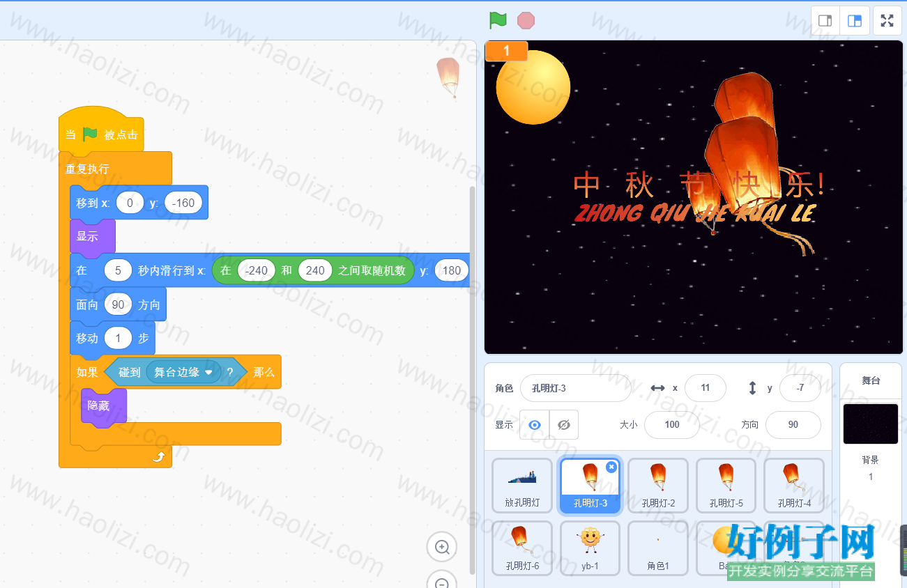Edit glide y value 180
Viewport: 907px width, 588px height.
pyautogui.click(x=451, y=270)
